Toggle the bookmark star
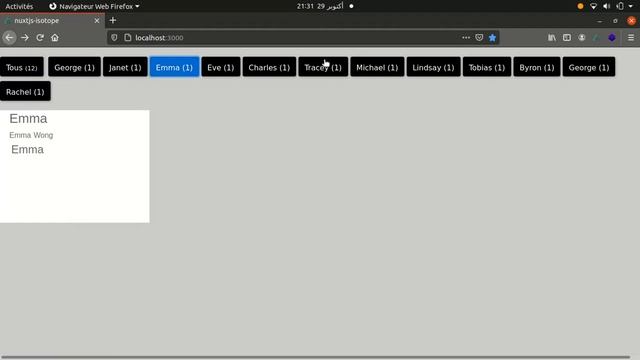640x360 pixels. [x=492, y=38]
